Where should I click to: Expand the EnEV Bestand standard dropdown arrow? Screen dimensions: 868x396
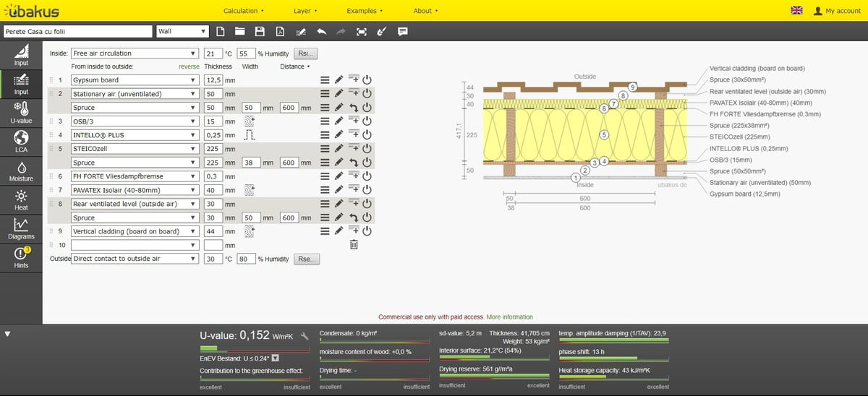[x=276, y=358]
